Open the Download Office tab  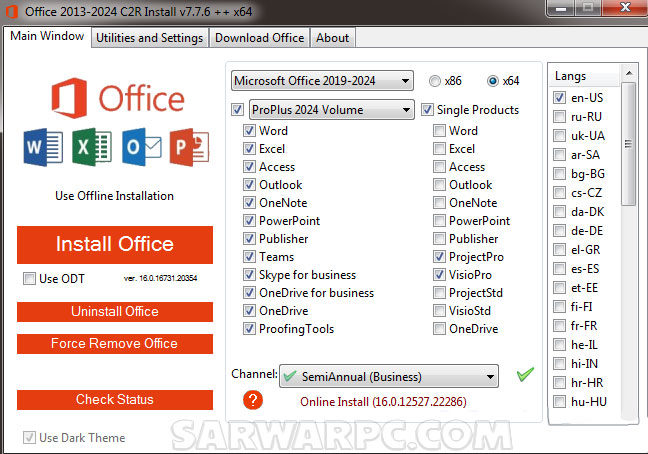click(x=260, y=38)
